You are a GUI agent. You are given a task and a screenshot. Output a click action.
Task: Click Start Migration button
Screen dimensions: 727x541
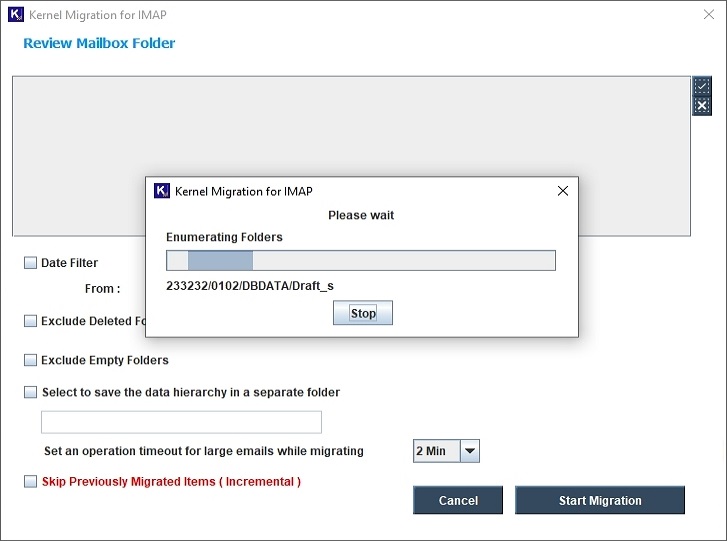pyautogui.click(x=600, y=500)
